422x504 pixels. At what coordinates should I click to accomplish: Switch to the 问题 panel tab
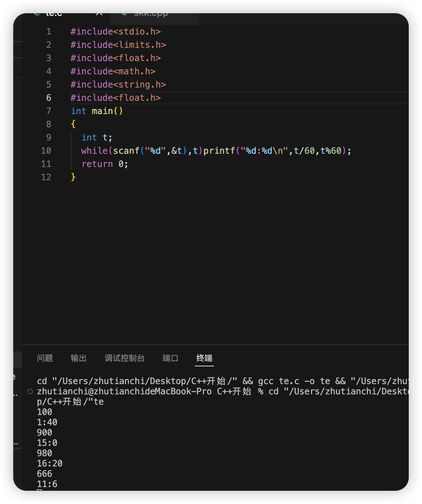[x=45, y=358]
